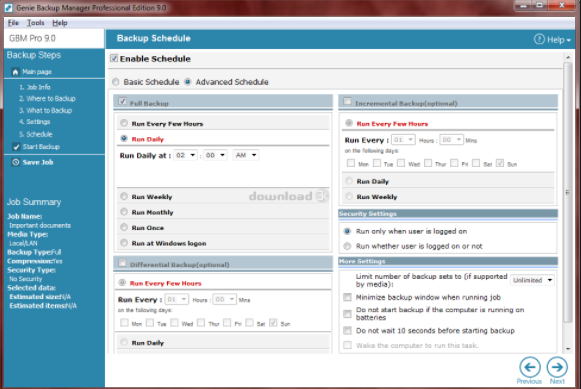Click the Next arrow icon

tap(557, 367)
